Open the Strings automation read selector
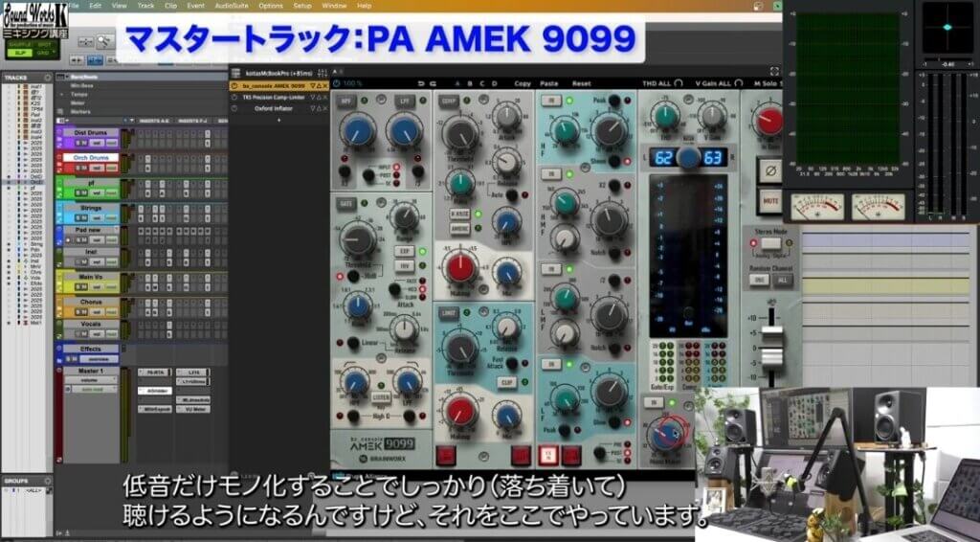This screenshot has width=980, height=542. click(x=111, y=217)
